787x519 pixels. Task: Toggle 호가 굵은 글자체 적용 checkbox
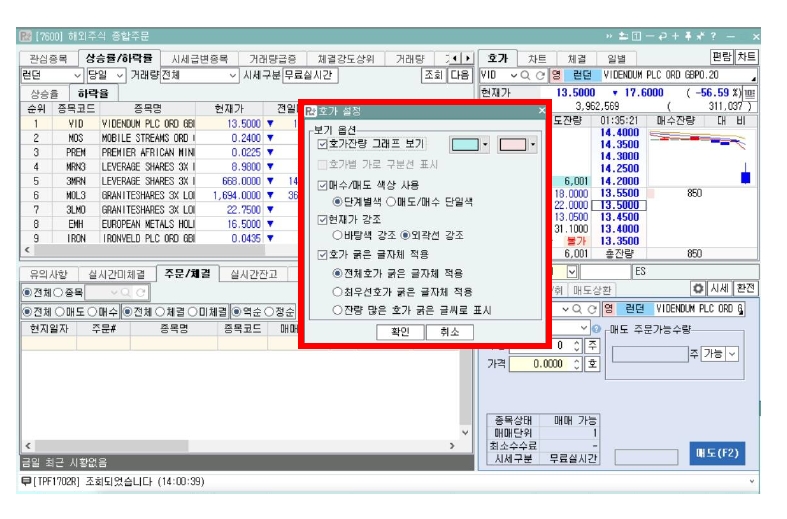tap(323, 255)
